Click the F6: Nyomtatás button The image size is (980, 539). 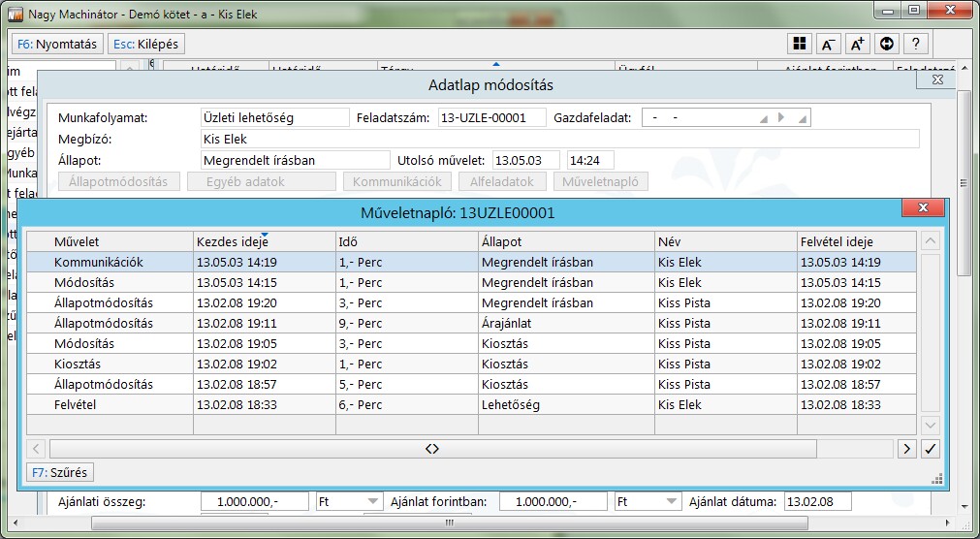point(57,45)
